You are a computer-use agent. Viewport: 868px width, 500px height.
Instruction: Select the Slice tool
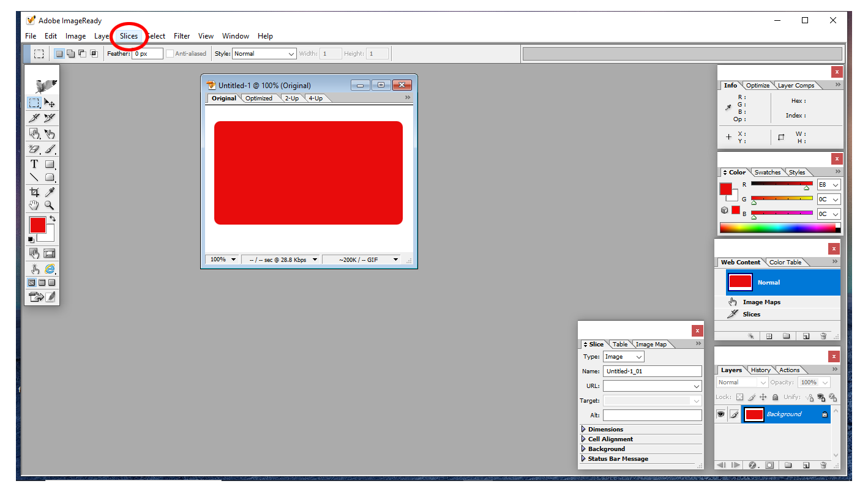[x=34, y=118]
